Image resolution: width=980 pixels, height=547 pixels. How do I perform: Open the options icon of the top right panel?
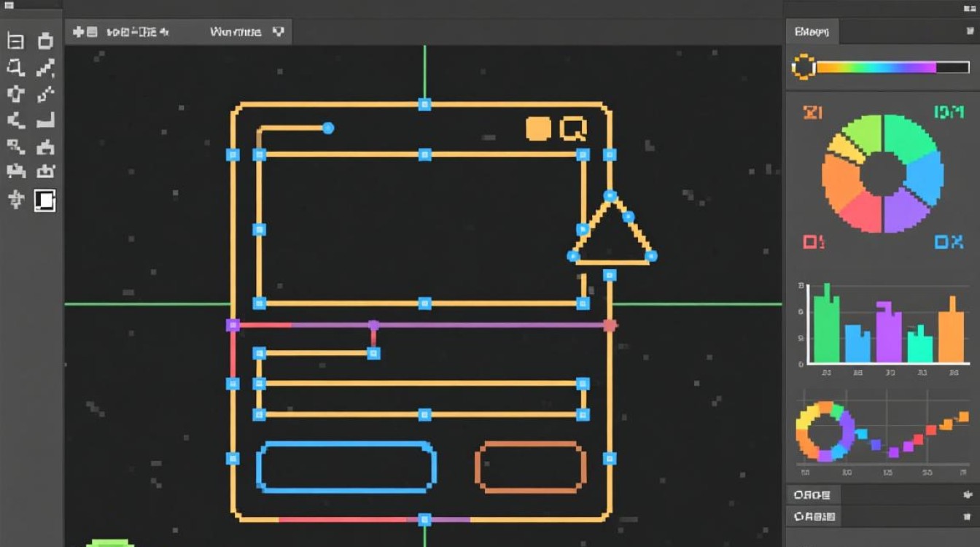[967, 32]
